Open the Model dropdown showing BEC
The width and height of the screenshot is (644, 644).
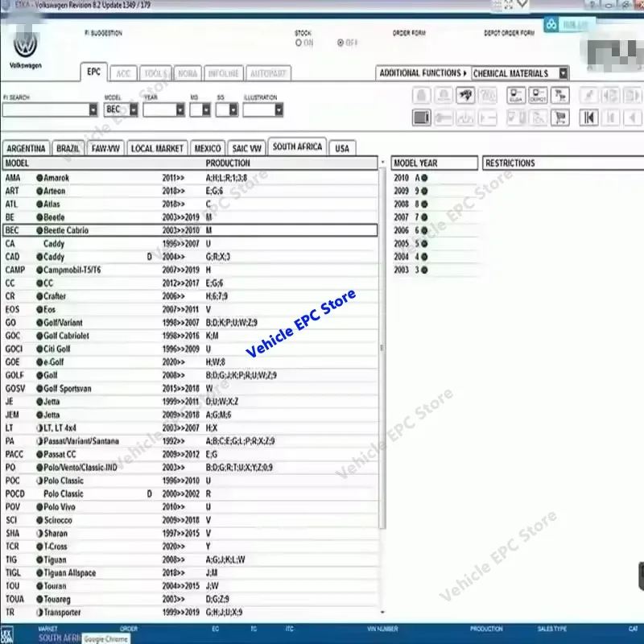coord(134,110)
